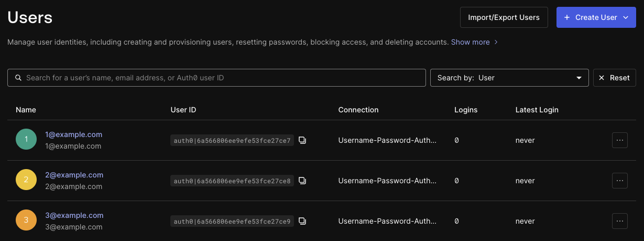Click 'never' latest login for 2@example.com
The image size is (644, 241).
pyautogui.click(x=525, y=181)
